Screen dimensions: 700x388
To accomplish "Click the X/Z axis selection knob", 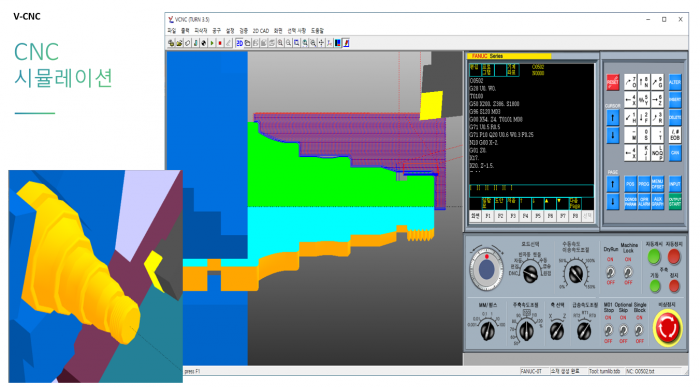I will click(x=557, y=331).
